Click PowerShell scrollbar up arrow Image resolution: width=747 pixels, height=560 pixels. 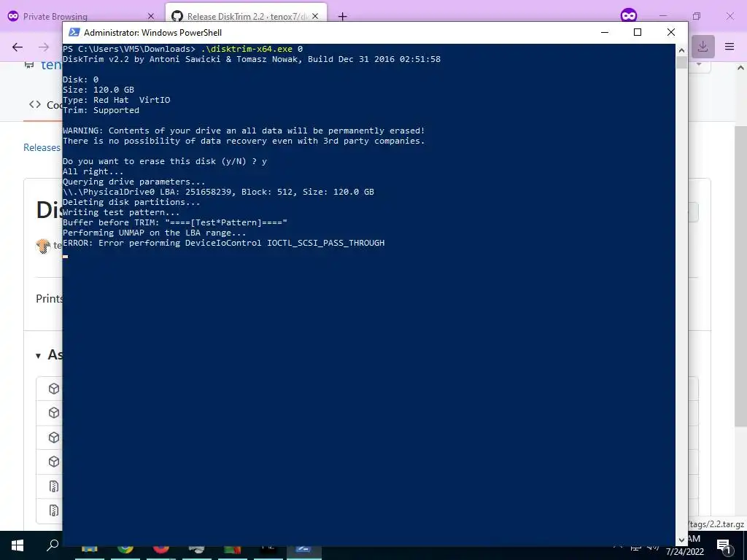pos(681,50)
